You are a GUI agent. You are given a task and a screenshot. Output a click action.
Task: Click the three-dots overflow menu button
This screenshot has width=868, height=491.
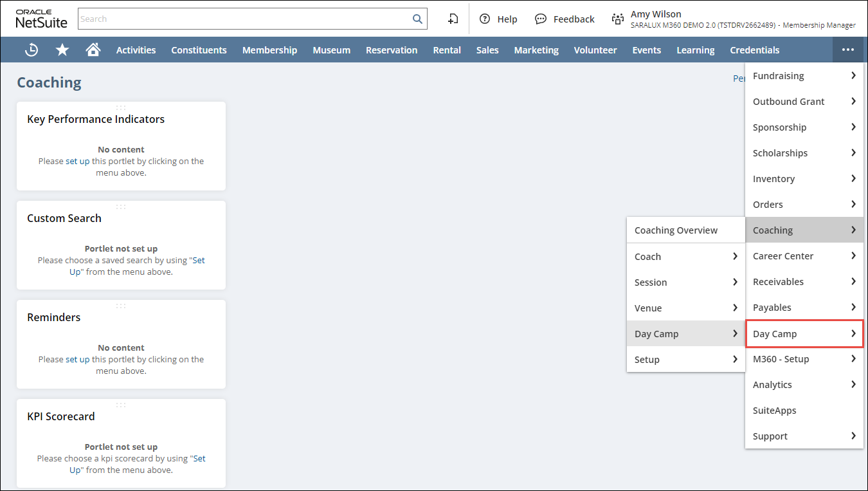click(847, 50)
